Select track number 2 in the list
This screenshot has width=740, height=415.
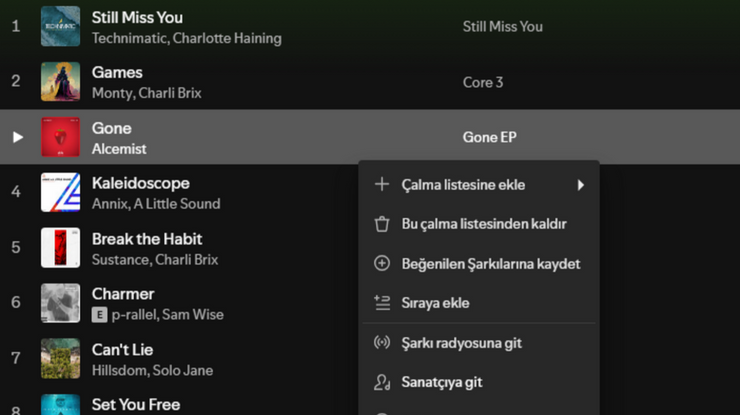(16, 81)
